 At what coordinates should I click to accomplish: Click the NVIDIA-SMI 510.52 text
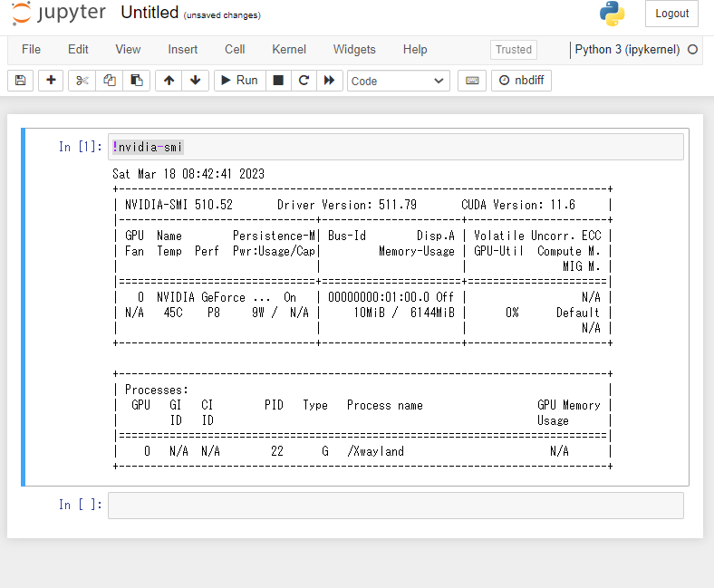pos(179,205)
